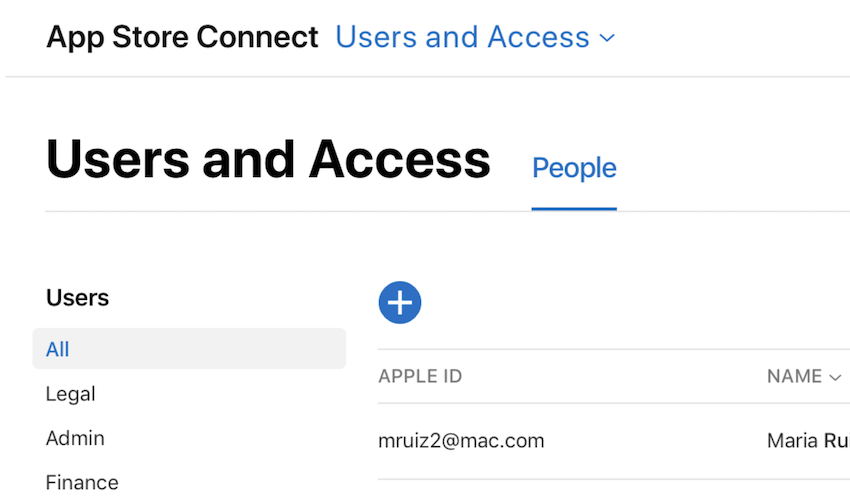Open the Users and Access header dropdown
Image resolution: width=850 pixels, height=501 pixels.
coord(463,38)
